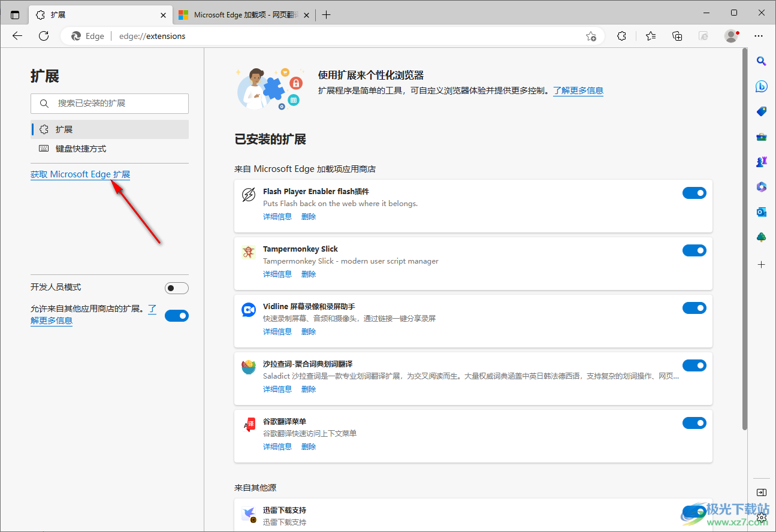Select 键盘快捷方式 in the left navigation
The height and width of the screenshot is (532, 776).
click(110, 149)
